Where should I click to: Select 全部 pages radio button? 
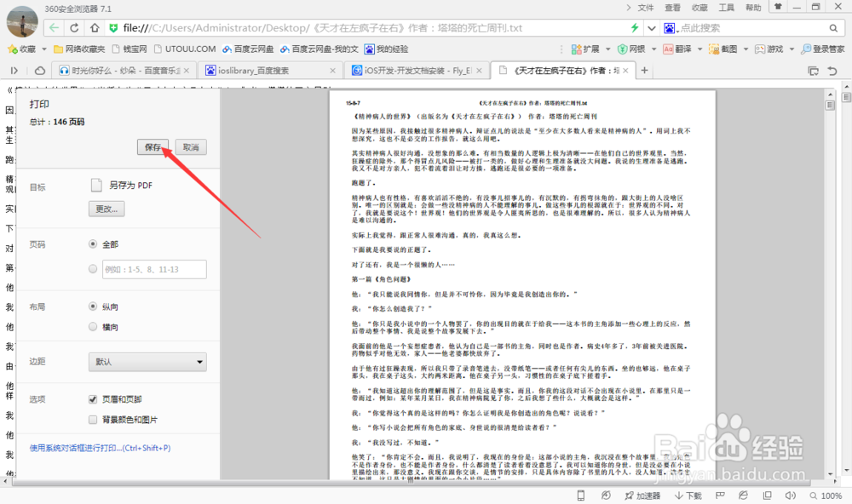click(93, 244)
